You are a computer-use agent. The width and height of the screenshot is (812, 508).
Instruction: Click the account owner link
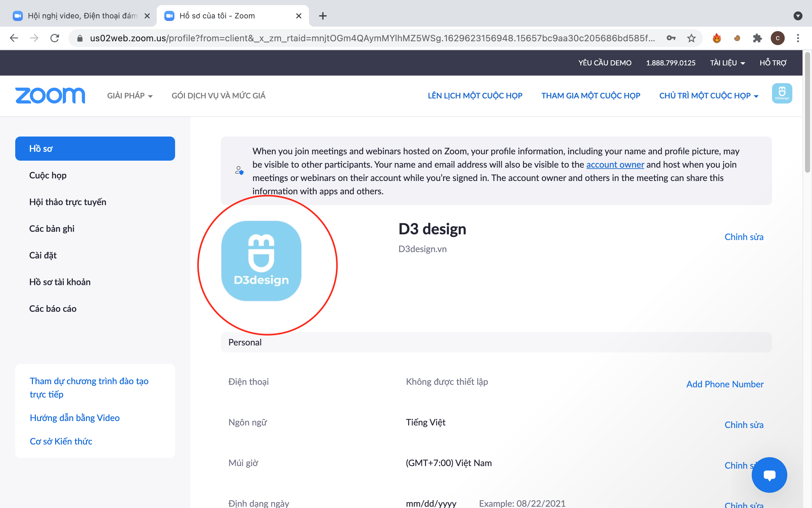(x=615, y=165)
